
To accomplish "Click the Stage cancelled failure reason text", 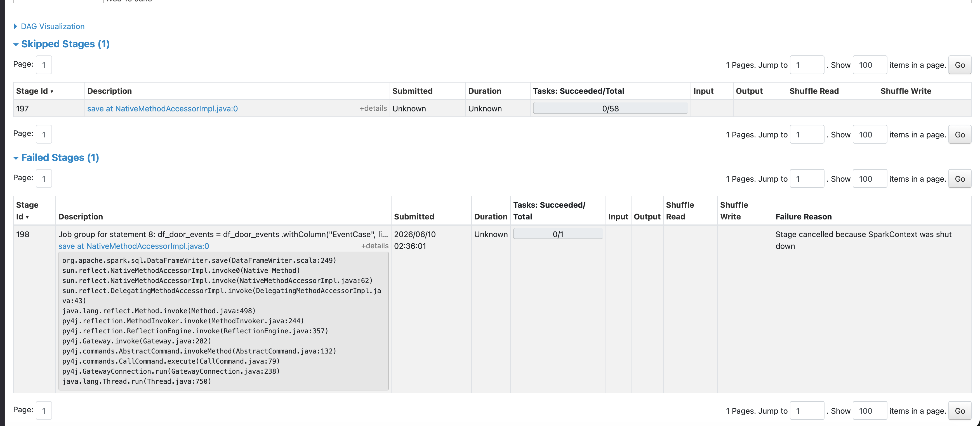I will click(863, 240).
